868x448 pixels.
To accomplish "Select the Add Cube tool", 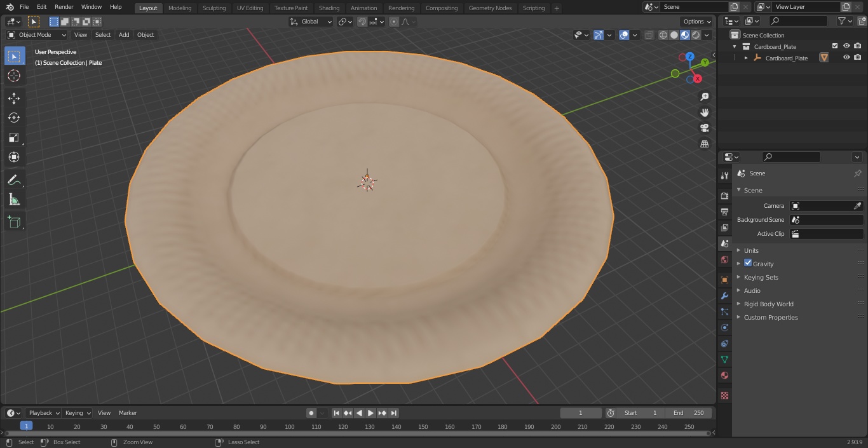I will [14, 222].
